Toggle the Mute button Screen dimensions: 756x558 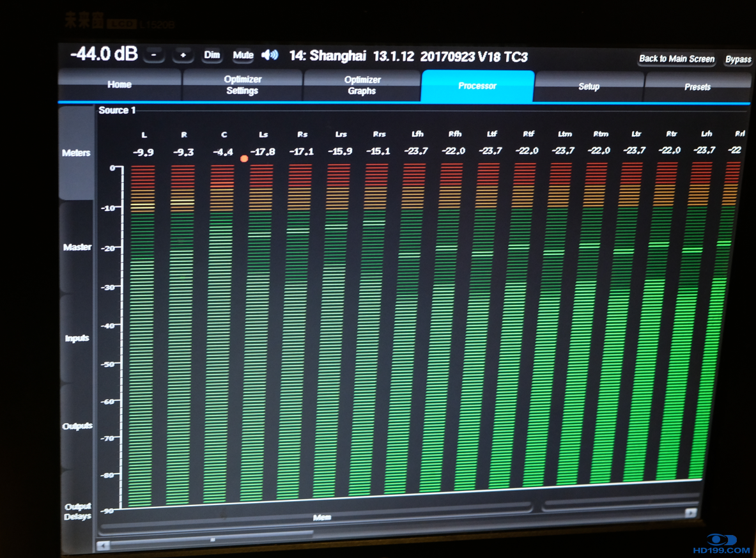click(243, 56)
